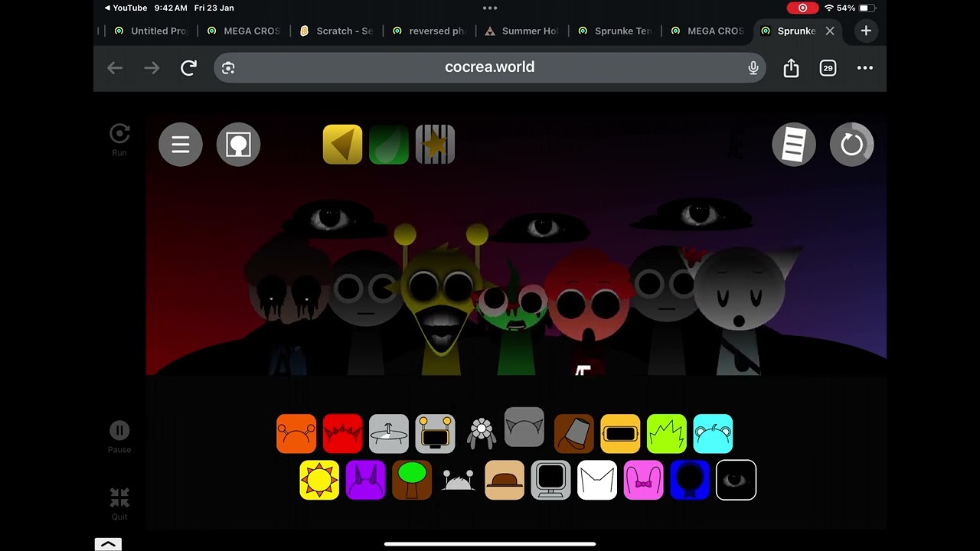Switch to the reversed ph tab
This screenshot has width=980, height=551.
tap(429, 31)
